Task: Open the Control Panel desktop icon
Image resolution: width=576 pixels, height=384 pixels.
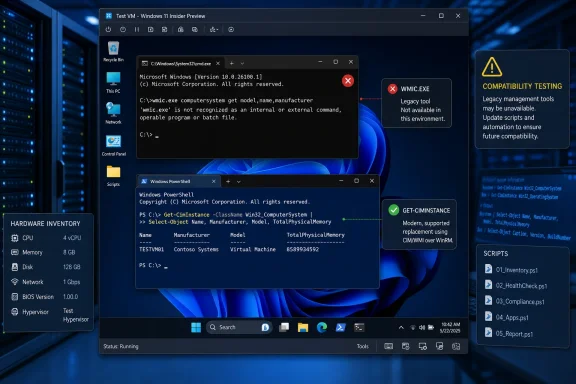Action: [x=114, y=146]
